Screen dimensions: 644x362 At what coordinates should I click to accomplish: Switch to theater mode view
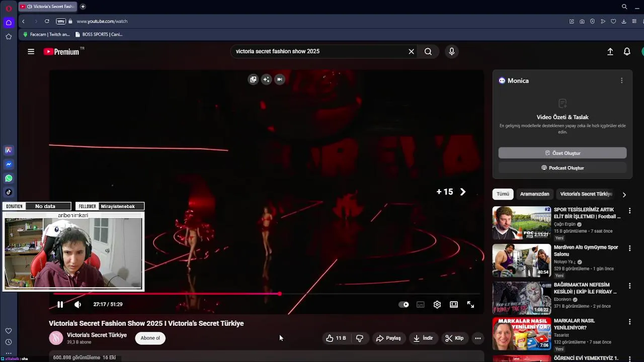pos(454,304)
